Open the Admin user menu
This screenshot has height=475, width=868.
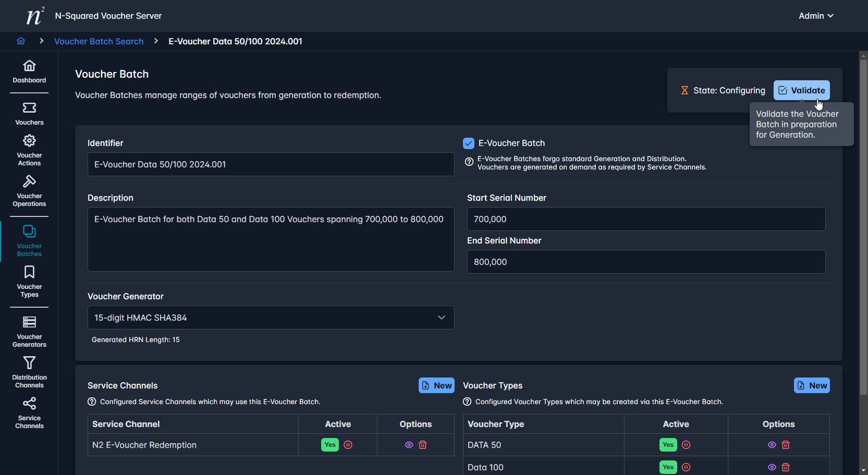[x=815, y=16]
